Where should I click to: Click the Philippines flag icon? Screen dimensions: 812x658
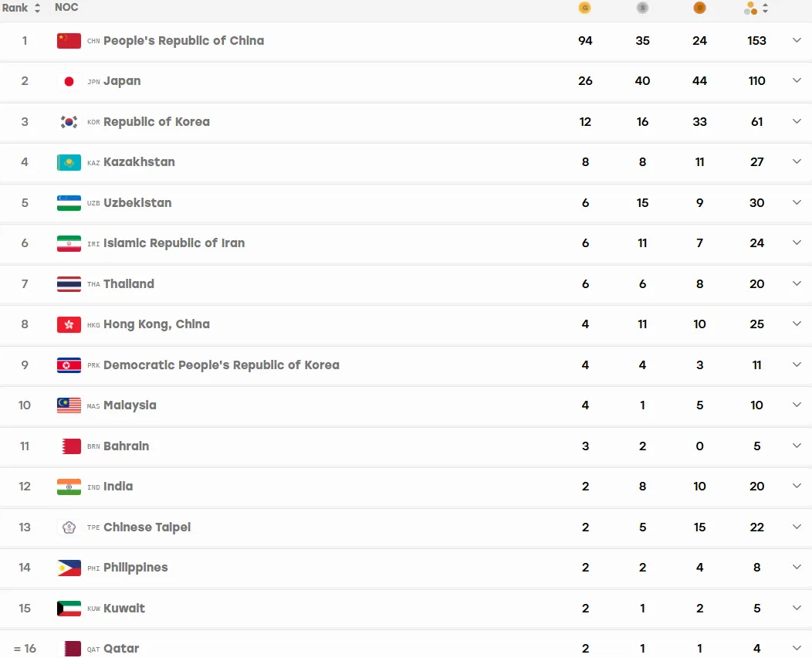[69, 568]
